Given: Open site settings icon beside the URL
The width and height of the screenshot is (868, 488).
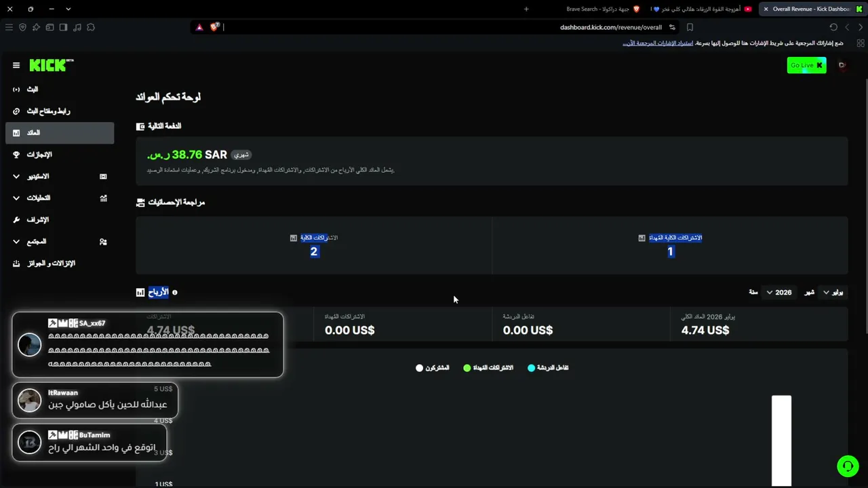Looking at the screenshot, I should [672, 27].
